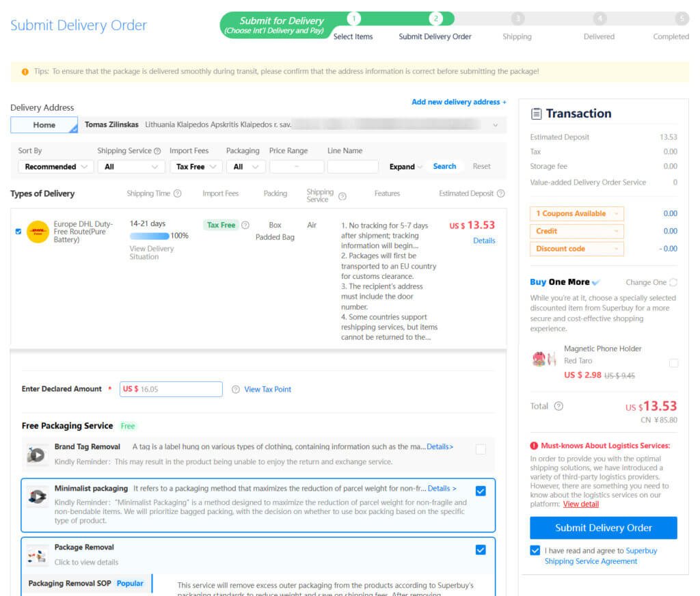Click the Shipping Service help question icon
Screen dimensions: 700x596
pyautogui.click(x=157, y=151)
